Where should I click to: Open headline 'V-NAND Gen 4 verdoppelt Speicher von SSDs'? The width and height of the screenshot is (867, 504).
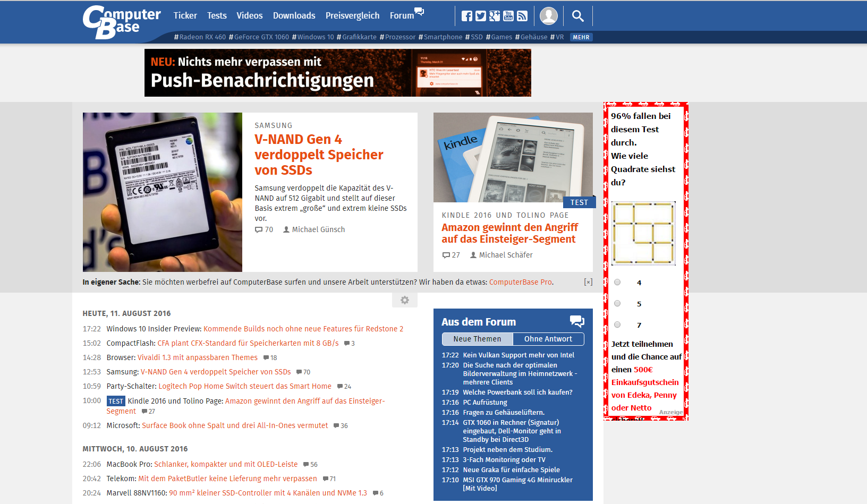point(319,155)
